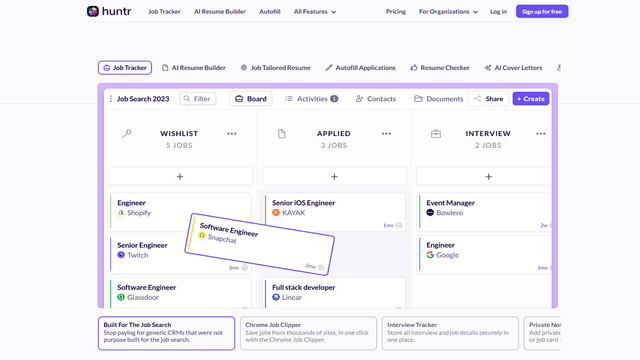
Task: Select the Chrome Job Clipper feature card
Action: (x=308, y=333)
